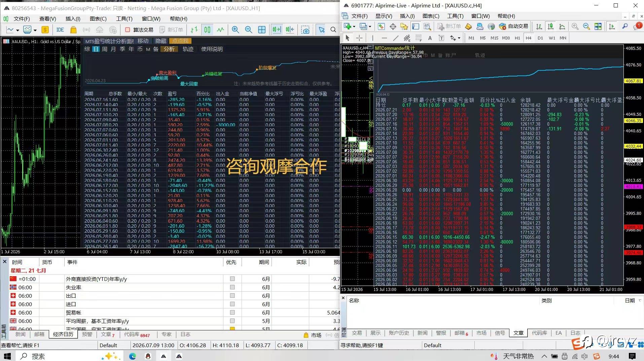The height and width of the screenshot is (361, 644).
Task: Click the chart screenshot camera icon
Action: [305, 30]
